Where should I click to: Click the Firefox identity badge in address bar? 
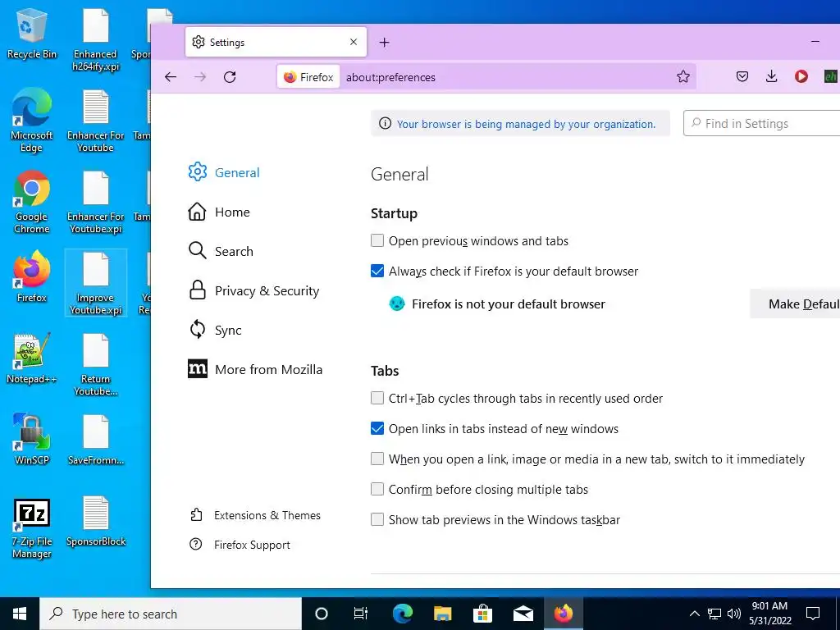click(308, 77)
